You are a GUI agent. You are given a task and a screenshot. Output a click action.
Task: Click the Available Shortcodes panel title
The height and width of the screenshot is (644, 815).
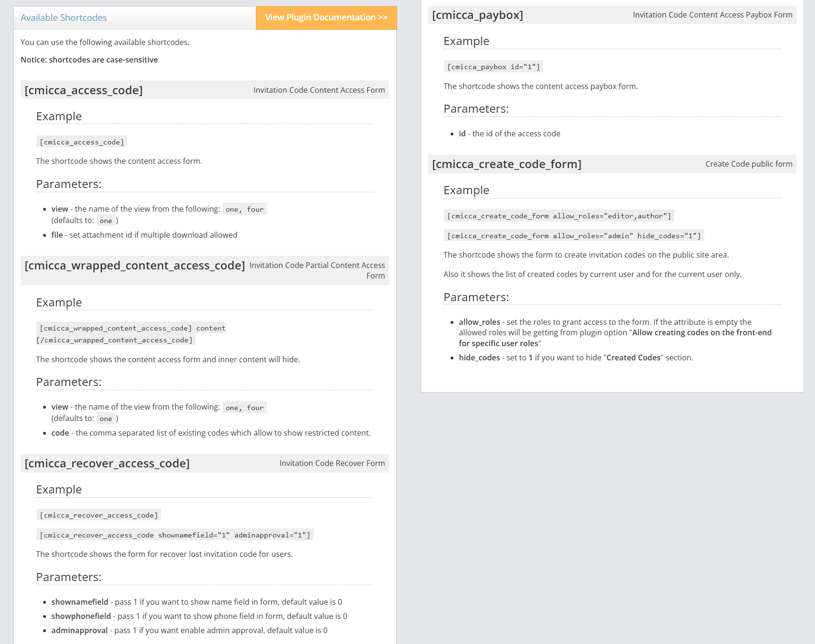63,18
